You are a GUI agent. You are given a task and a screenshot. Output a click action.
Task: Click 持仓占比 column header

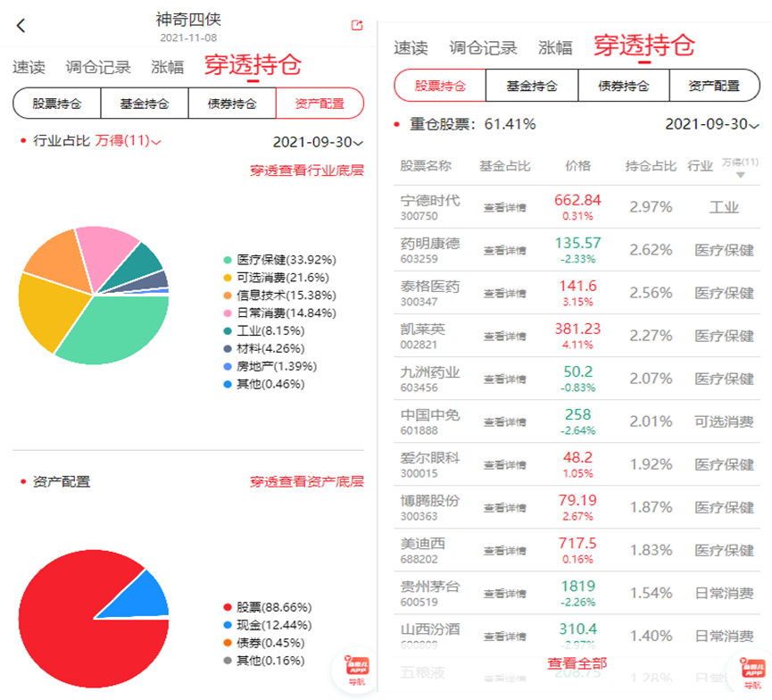click(x=651, y=166)
